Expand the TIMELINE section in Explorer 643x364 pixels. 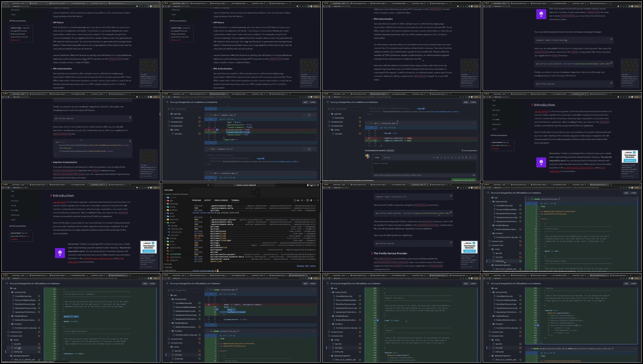click(x=168, y=267)
